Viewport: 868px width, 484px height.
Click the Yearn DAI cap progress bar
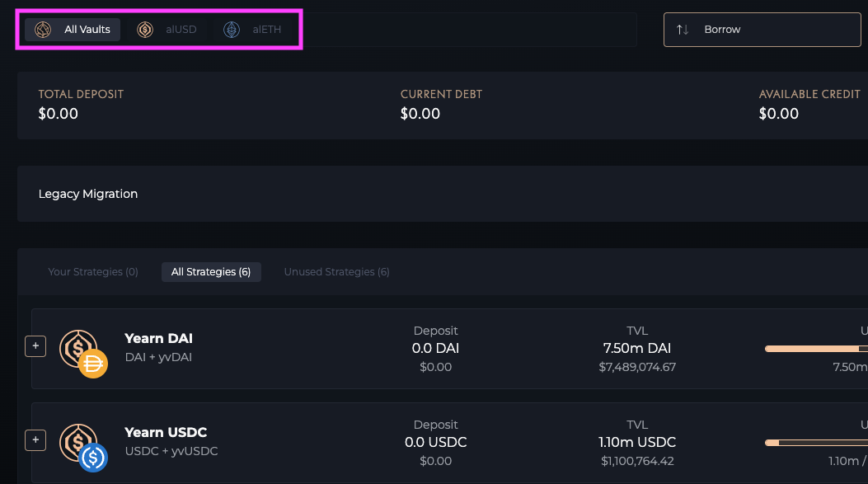815,349
